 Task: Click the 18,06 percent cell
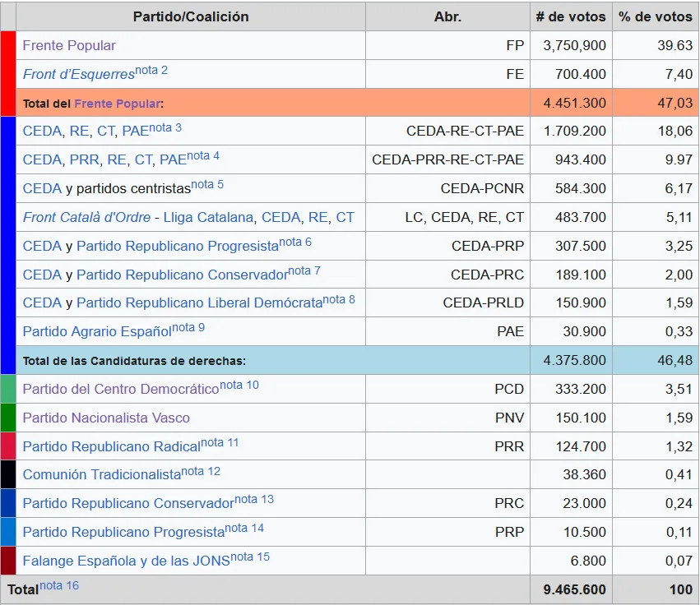[656, 132]
